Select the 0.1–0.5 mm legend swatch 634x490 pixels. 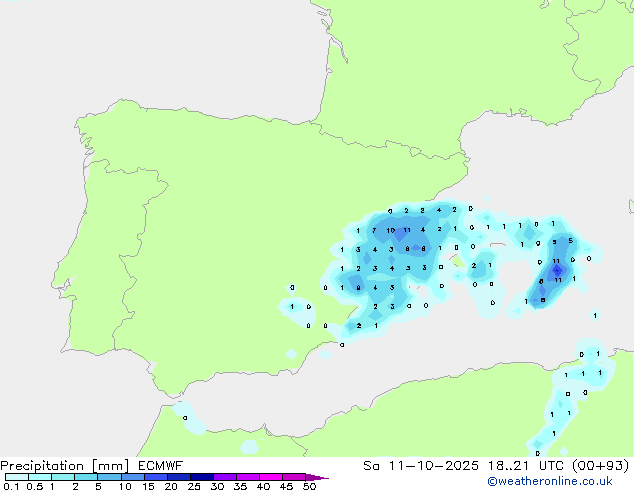tap(17, 477)
